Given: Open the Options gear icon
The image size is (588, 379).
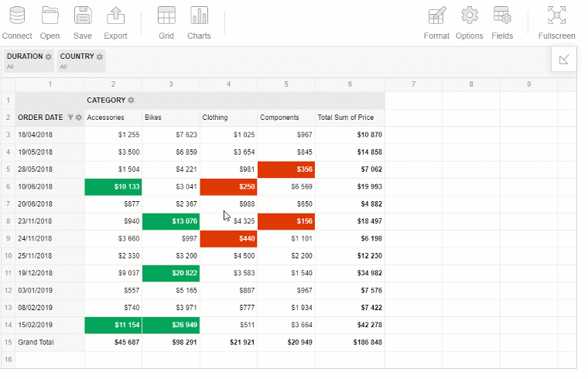Looking at the screenshot, I should pyautogui.click(x=470, y=15).
